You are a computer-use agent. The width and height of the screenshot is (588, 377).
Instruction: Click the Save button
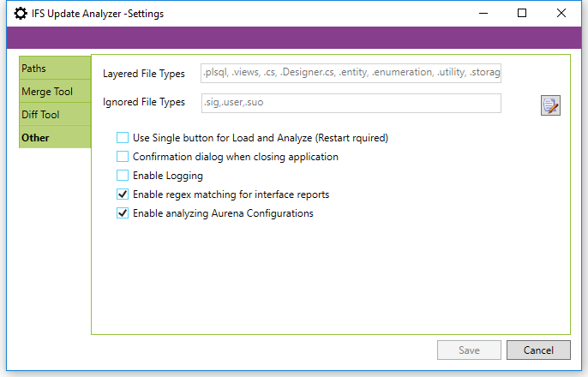[x=469, y=350]
